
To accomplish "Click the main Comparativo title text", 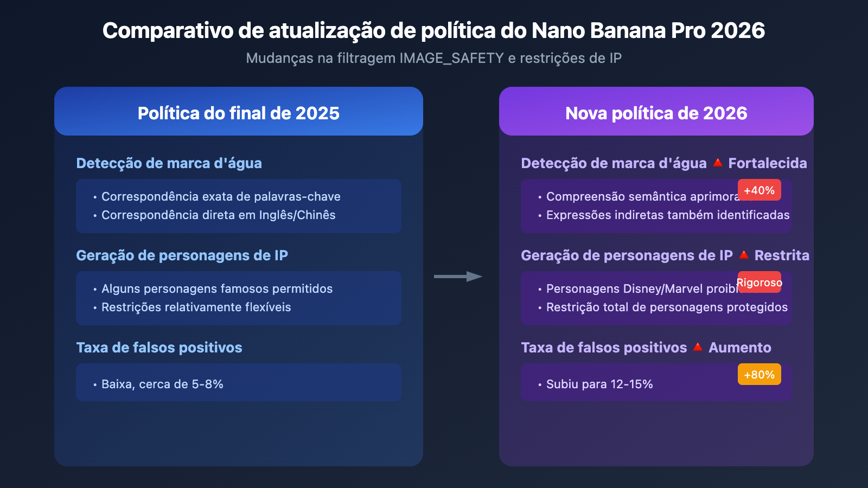I will click(x=433, y=30).
